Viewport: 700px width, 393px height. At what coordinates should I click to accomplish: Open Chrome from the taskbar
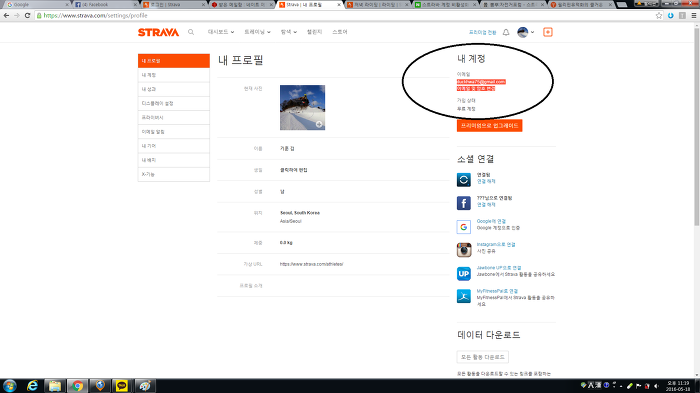coord(77,385)
